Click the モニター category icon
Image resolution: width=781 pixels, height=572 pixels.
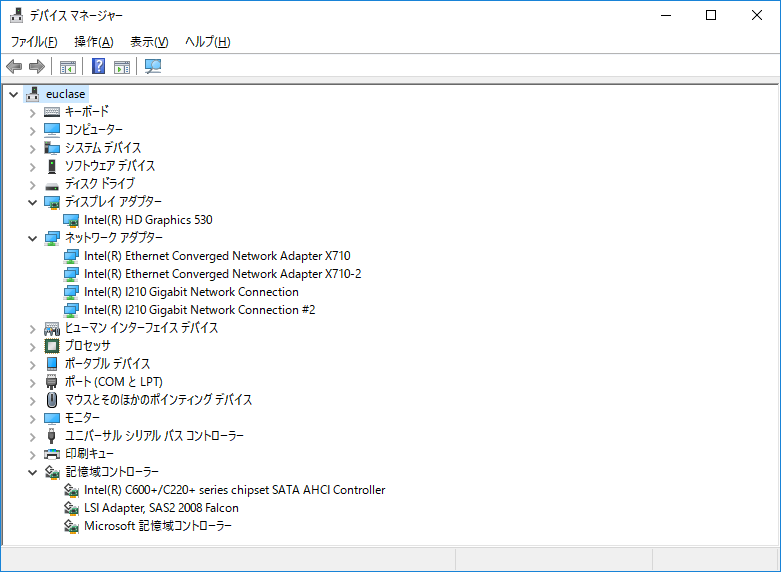[x=52, y=418]
